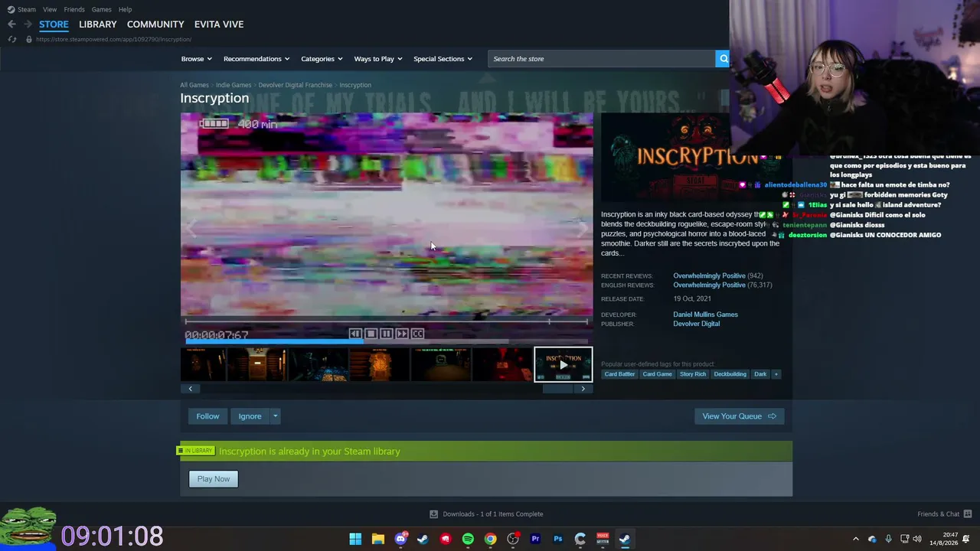Screen dimensions: 980x551
Task: Click the active Steam taskbar icon
Action: (625, 539)
